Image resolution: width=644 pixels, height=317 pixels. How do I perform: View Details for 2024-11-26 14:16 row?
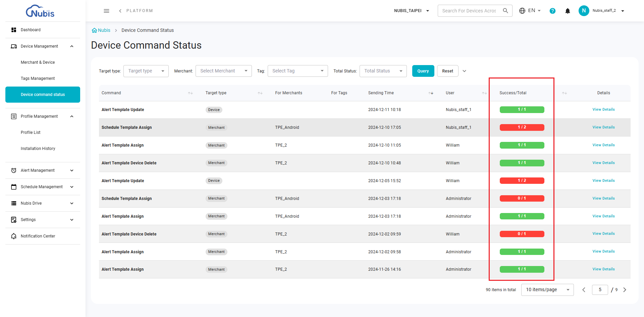pyautogui.click(x=603, y=269)
